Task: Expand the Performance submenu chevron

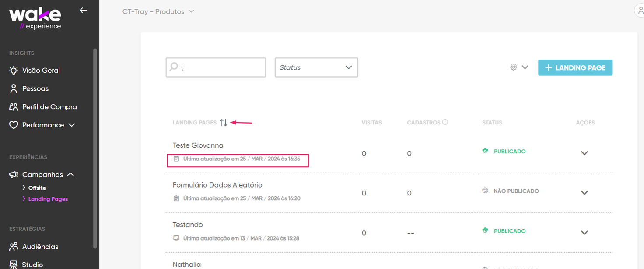Action: click(72, 125)
